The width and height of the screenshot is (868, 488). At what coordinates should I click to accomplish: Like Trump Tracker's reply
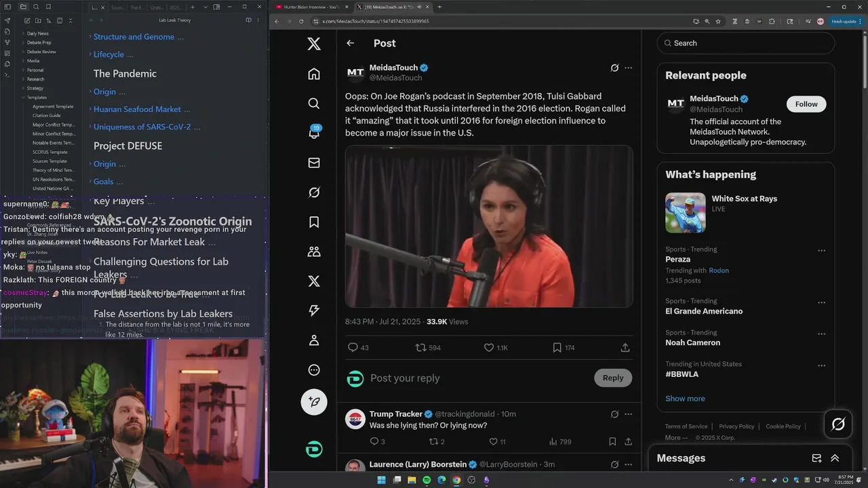click(492, 441)
